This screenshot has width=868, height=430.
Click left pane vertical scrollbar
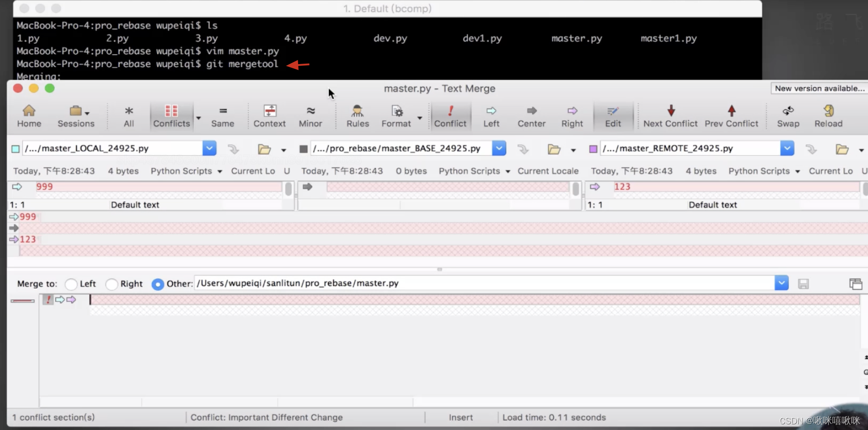click(288, 189)
